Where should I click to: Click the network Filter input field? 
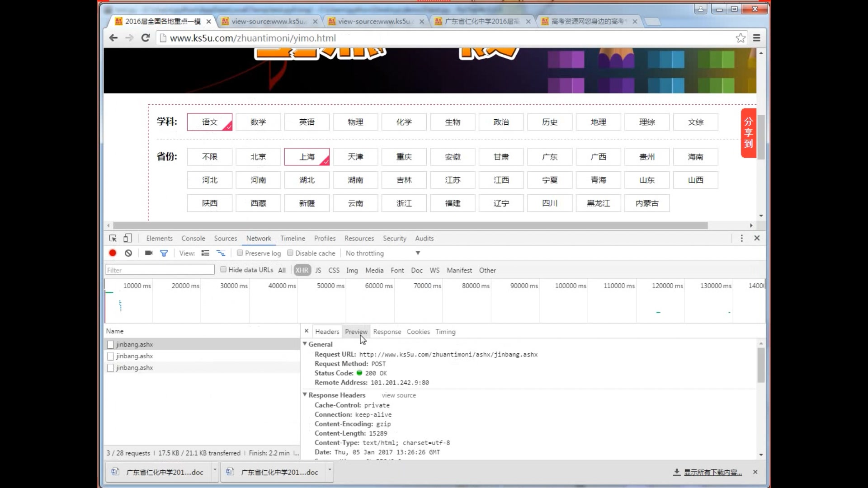[x=160, y=270]
